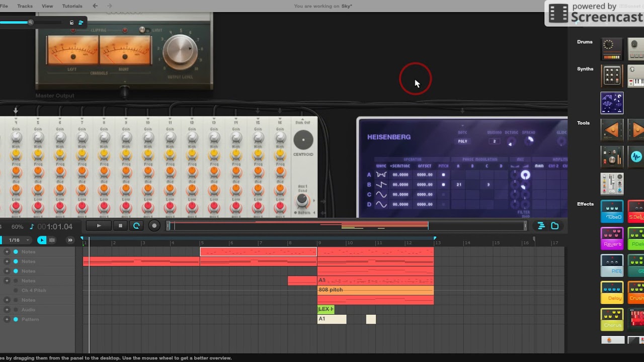Start playback with the play button
Image resolution: width=644 pixels, height=362 pixels.
(99, 226)
